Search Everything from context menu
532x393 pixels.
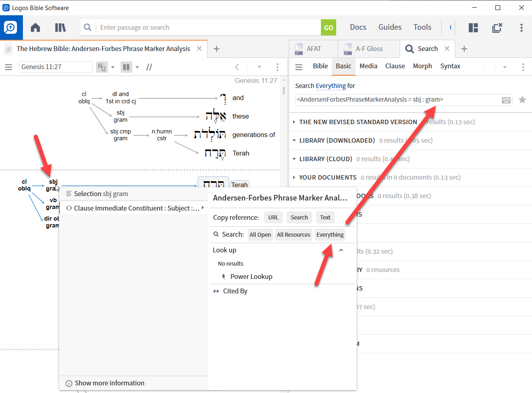(x=330, y=235)
